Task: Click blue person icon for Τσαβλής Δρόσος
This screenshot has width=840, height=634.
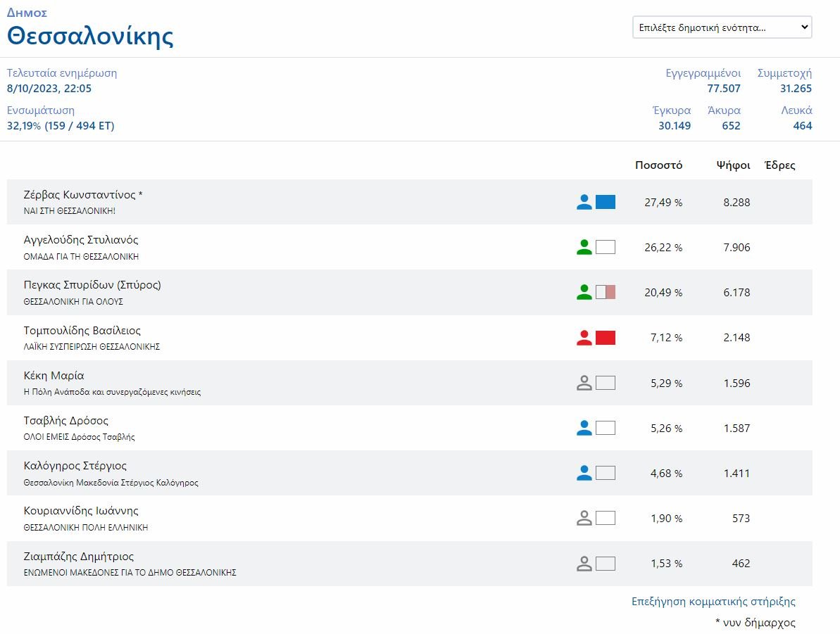Action: [584, 427]
